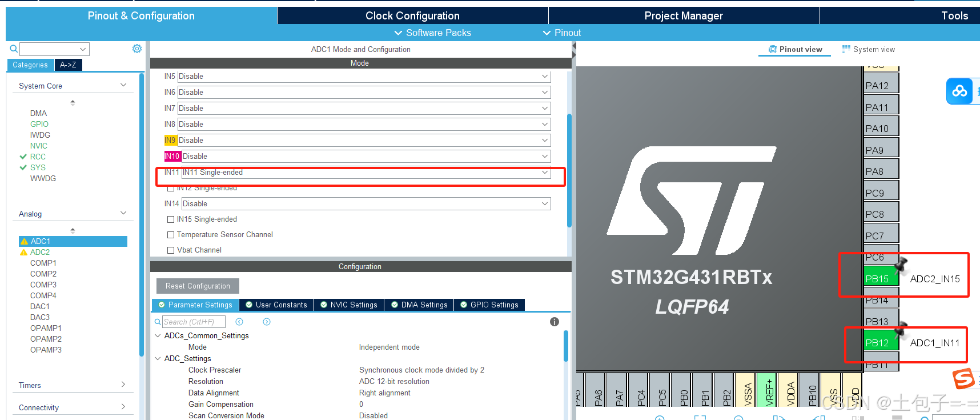Switch to Clock Configuration tab
This screenshot has height=420, width=980.
(x=412, y=15)
